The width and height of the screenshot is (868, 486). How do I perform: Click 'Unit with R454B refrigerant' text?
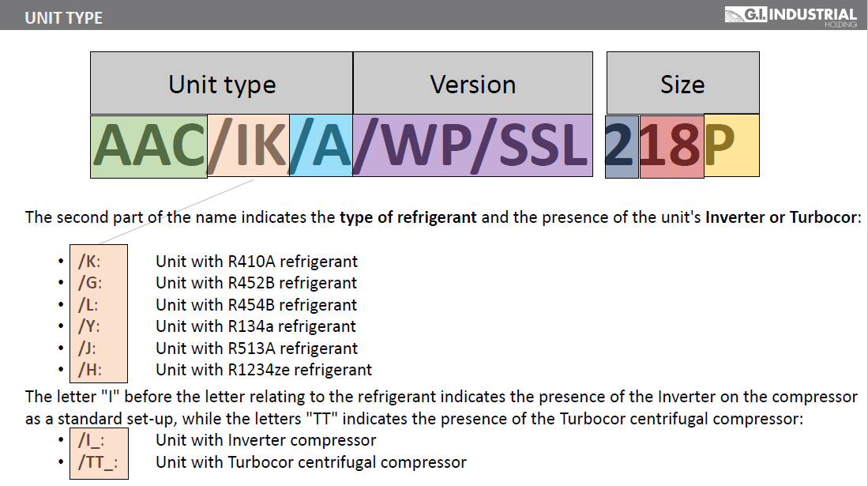[257, 305]
